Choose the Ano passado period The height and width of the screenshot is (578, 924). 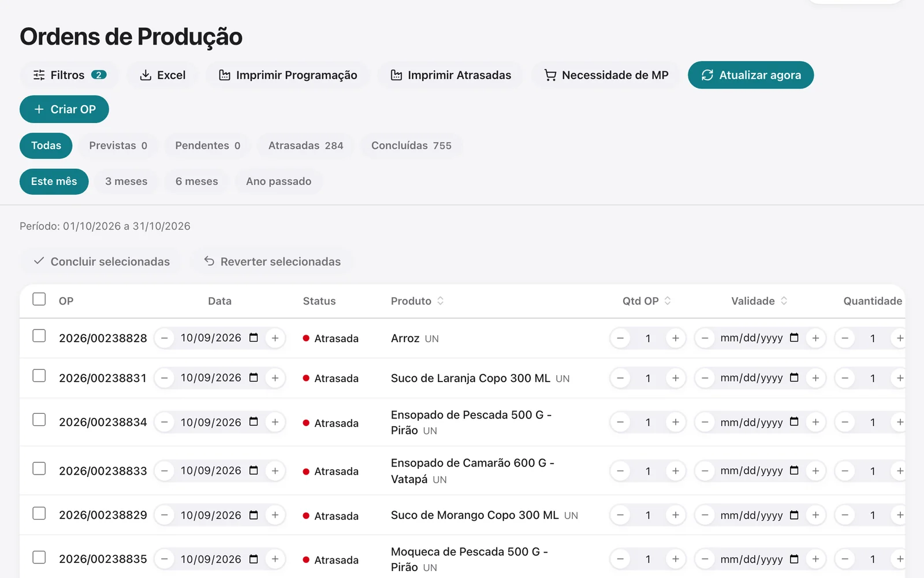278,181
